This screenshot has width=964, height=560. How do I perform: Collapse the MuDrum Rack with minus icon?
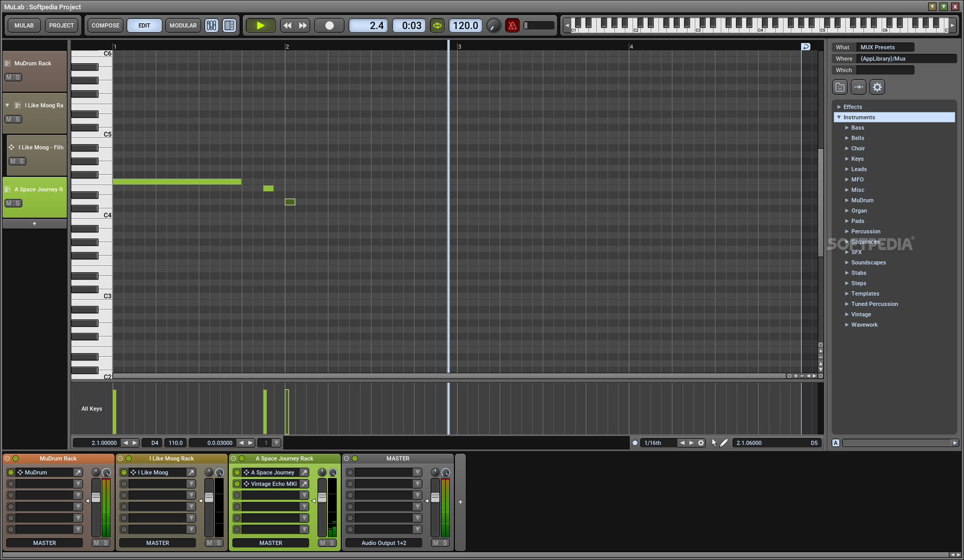7,458
